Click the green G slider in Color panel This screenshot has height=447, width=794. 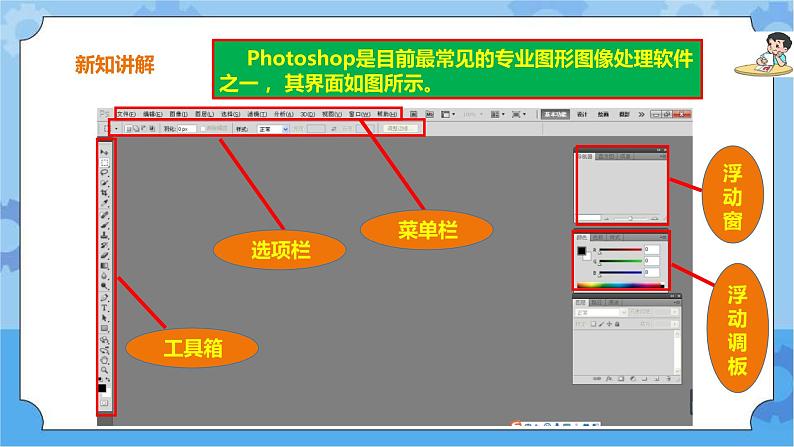(620, 261)
